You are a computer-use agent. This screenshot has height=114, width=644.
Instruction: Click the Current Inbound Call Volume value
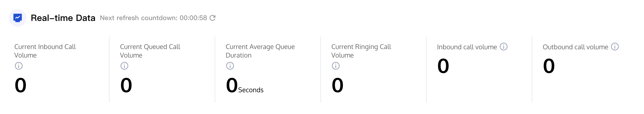pyautogui.click(x=21, y=85)
